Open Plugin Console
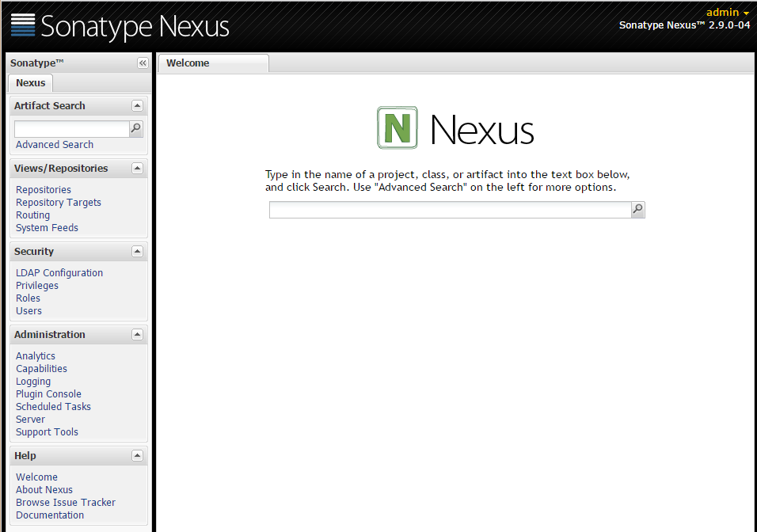 click(49, 394)
